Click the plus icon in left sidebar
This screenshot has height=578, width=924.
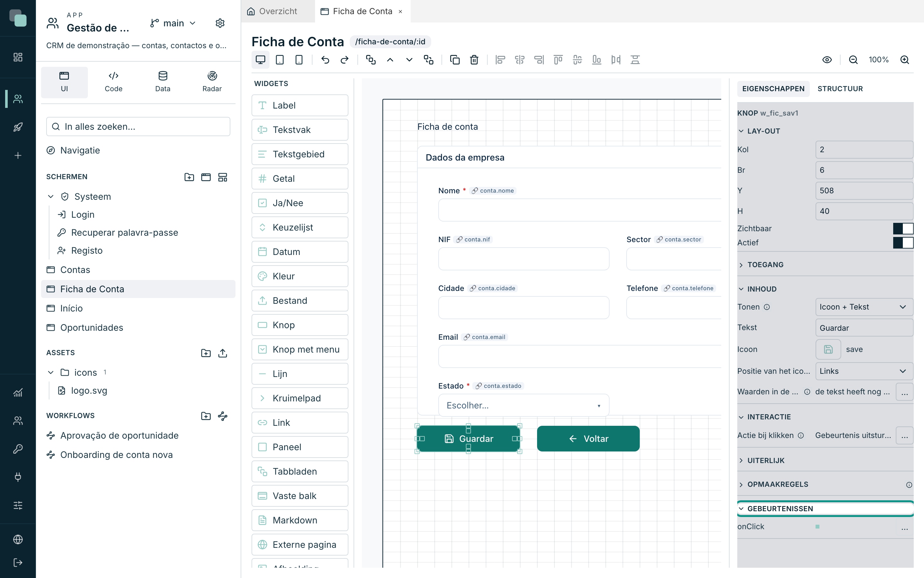[18, 155]
